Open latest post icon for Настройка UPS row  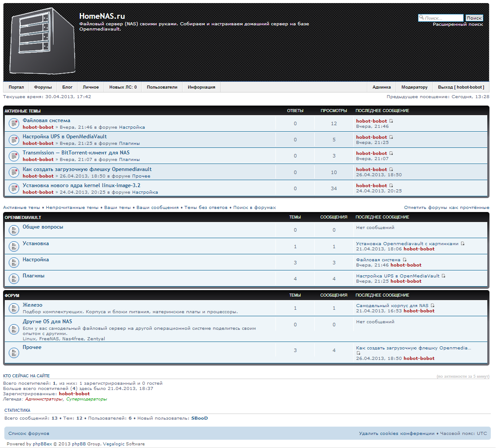pos(391,137)
